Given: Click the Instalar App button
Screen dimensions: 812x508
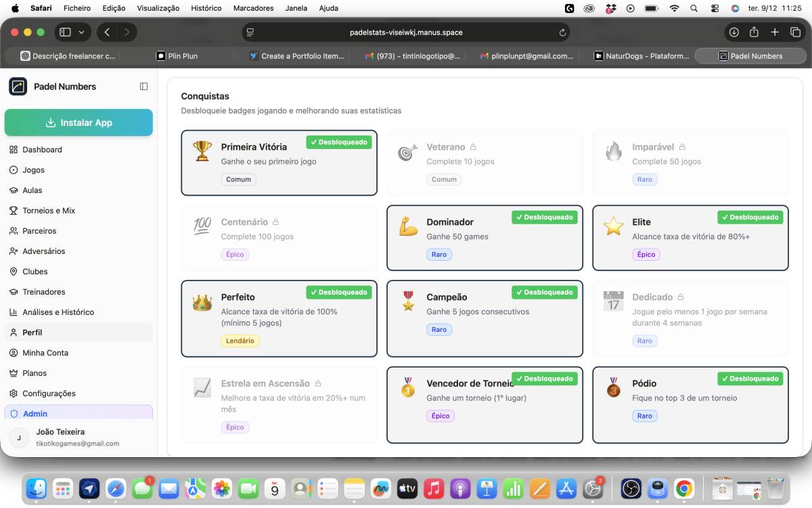Looking at the screenshot, I should pyautogui.click(x=78, y=123).
